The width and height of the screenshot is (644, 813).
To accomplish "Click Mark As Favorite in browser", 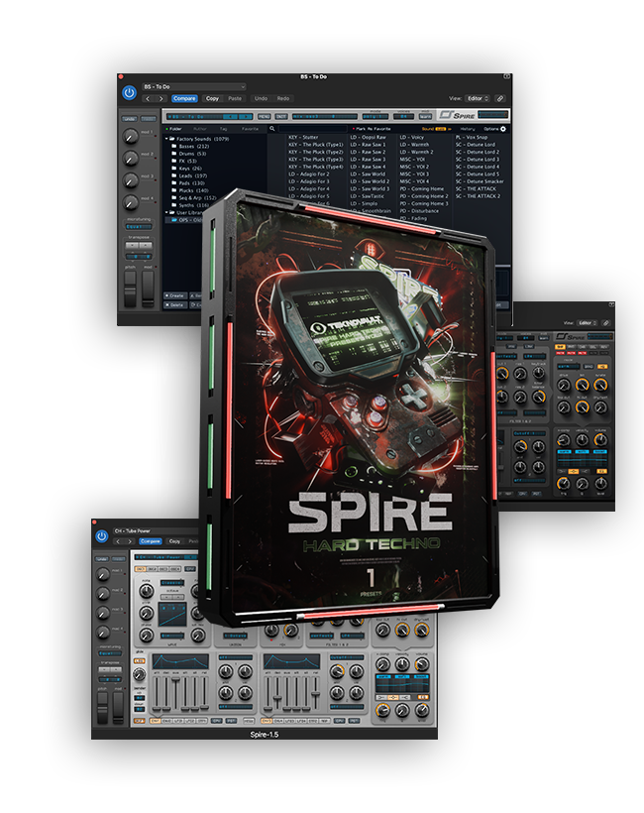I will [x=372, y=129].
